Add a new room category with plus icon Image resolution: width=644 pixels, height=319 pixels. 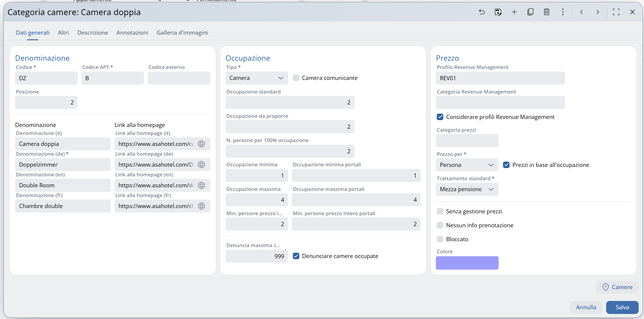click(514, 12)
